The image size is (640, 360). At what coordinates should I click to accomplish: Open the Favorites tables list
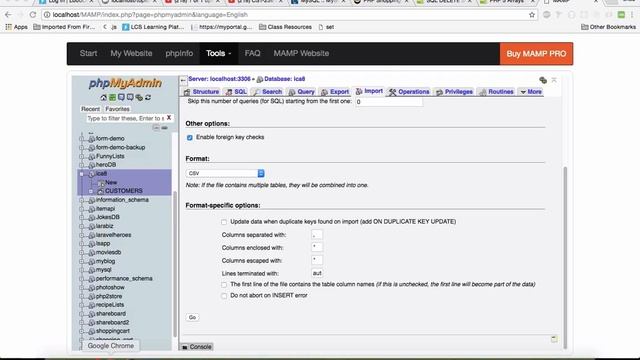(117, 109)
